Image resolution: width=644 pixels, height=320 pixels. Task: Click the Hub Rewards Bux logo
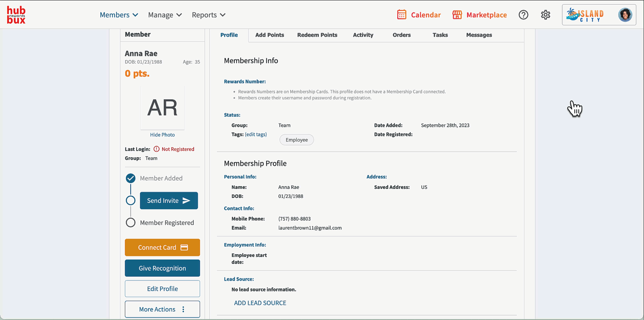click(16, 15)
